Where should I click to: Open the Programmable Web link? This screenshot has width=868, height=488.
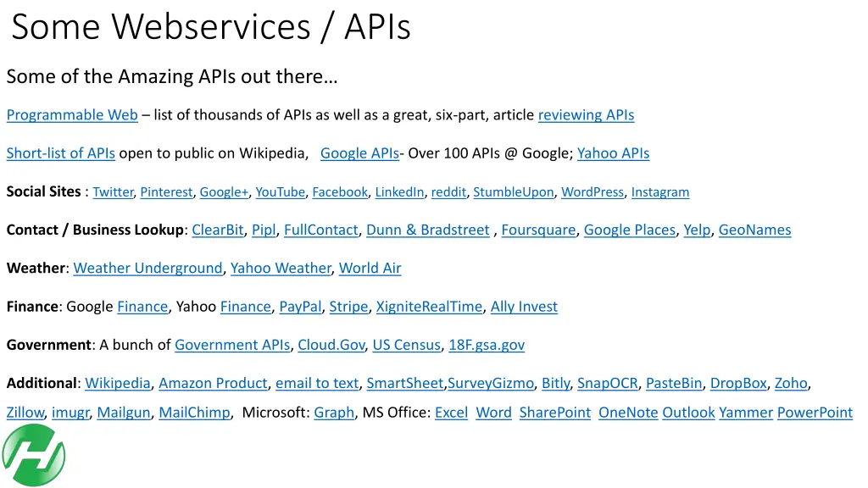(72, 115)
